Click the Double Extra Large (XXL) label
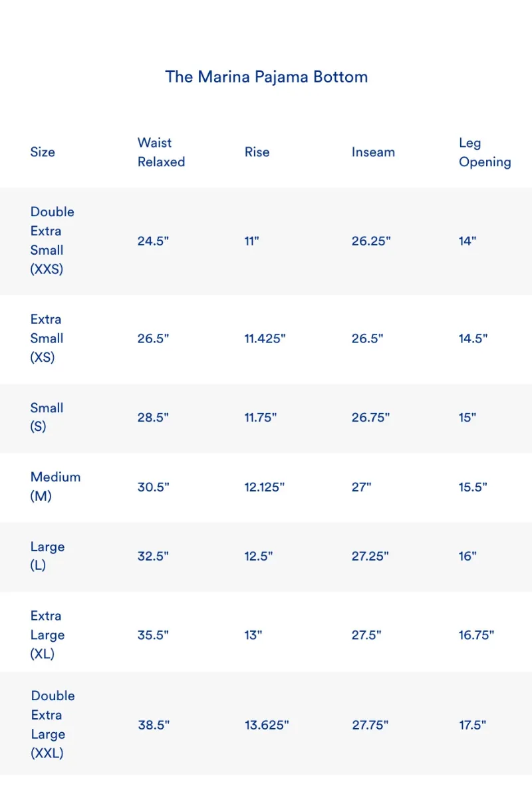Viewport: 532px width, 798px height. (x=53, y=725)
